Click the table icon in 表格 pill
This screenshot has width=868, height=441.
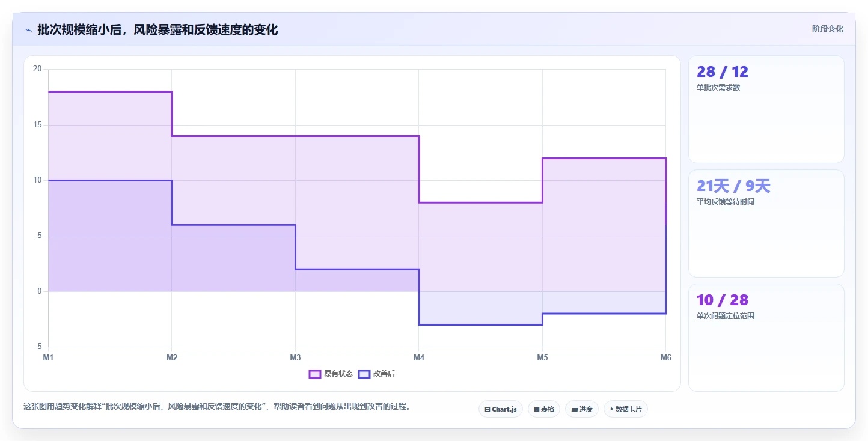(x=536, y=410)
